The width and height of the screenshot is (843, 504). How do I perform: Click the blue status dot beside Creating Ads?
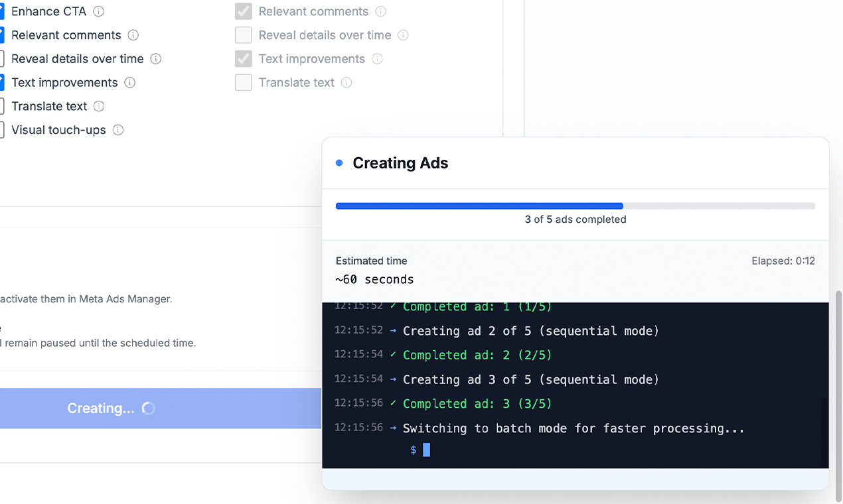coord(339,163)
